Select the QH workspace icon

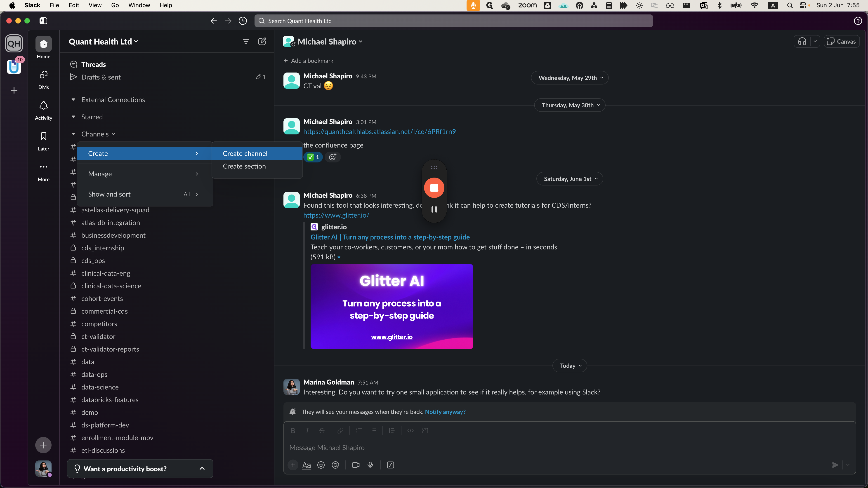tap(14, 43)
